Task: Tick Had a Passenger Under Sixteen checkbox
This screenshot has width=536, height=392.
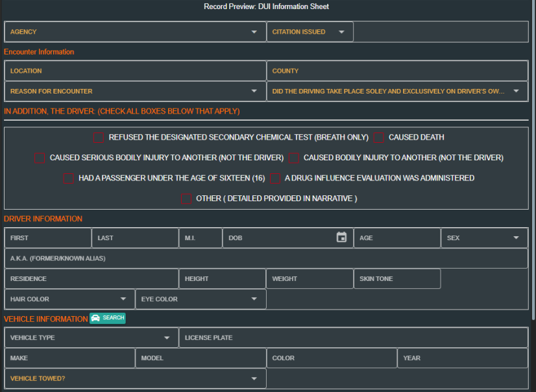Action: click(68, 178)
